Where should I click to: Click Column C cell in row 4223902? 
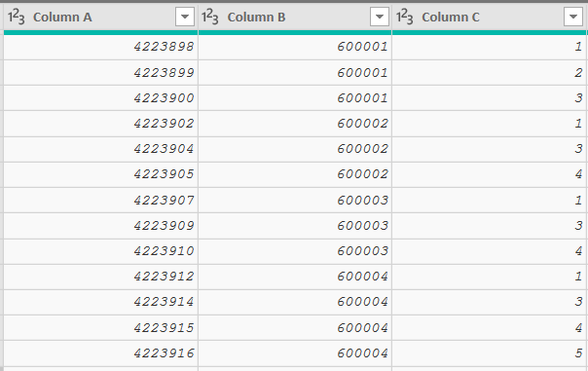pyautogui.click(x=489, y=124)
